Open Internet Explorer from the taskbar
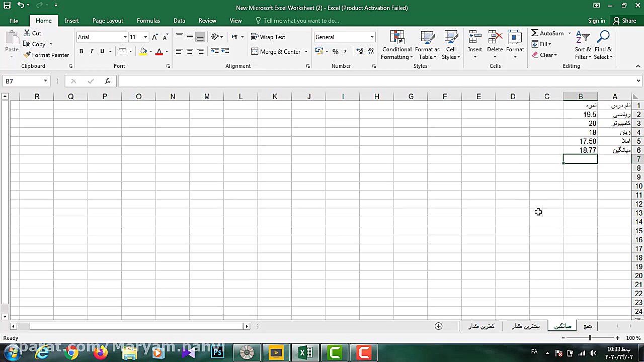The height and width of the screenshot is (362, 644). click(x=42, y=353)
